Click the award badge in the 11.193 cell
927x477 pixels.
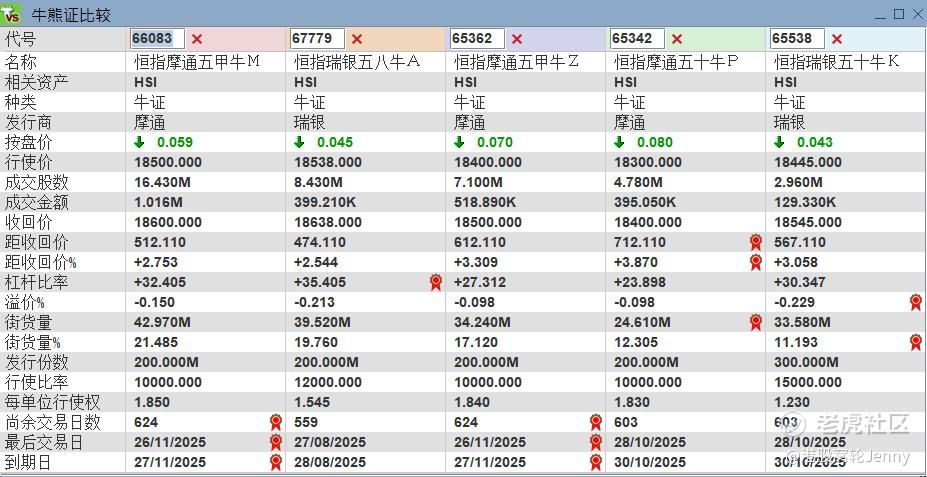[916, 342]
